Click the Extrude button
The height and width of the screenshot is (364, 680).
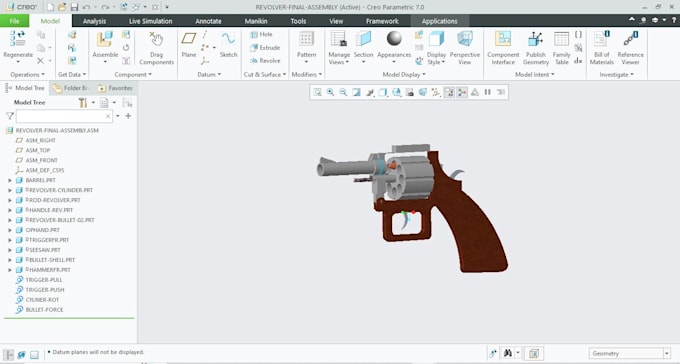(x=265, y=48)
